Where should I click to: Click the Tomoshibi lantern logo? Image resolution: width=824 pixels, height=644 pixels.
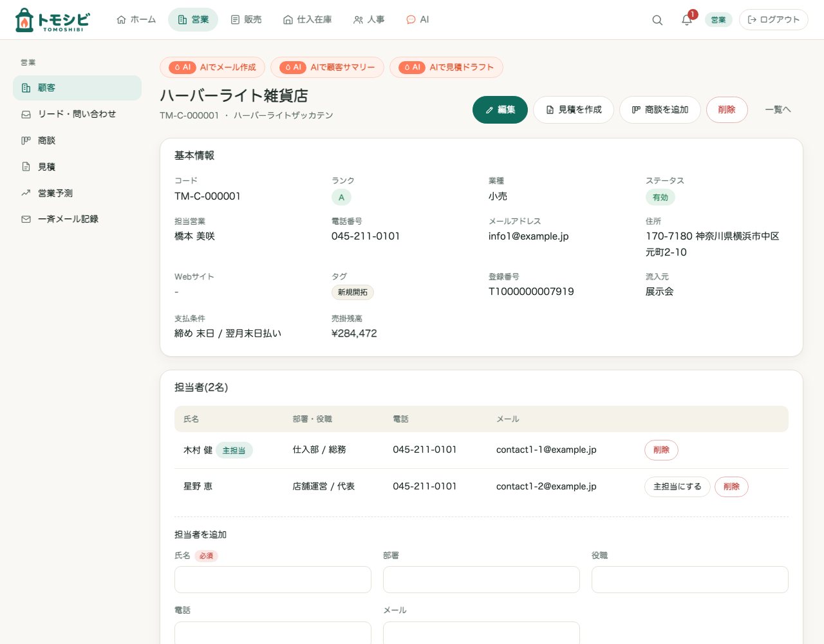click(52, 20)
